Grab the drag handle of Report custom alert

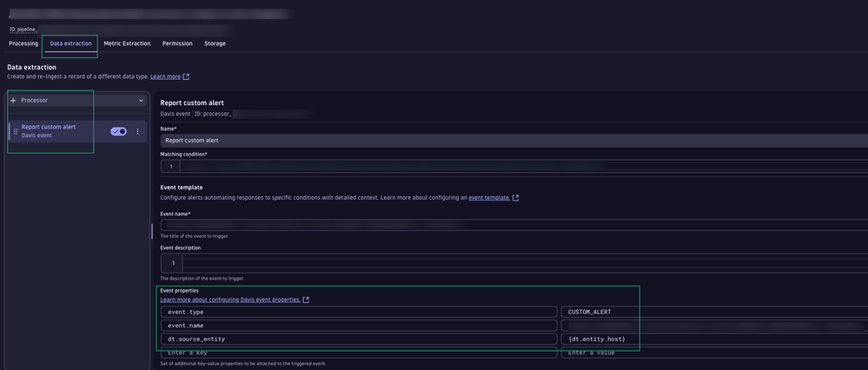point(15,132)
